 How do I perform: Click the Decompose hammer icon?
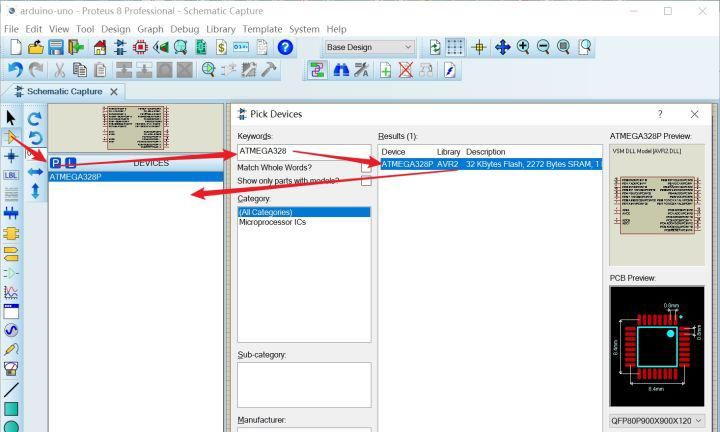(269, 70)
